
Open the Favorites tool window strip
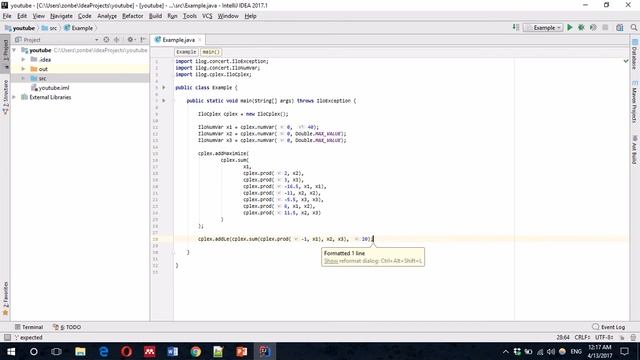point(5,298)
